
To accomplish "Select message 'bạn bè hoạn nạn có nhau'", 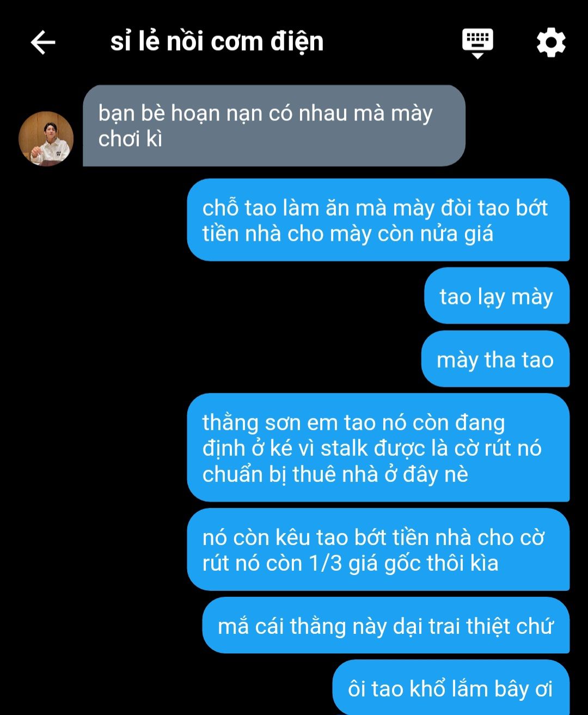I will pos(274,126).
